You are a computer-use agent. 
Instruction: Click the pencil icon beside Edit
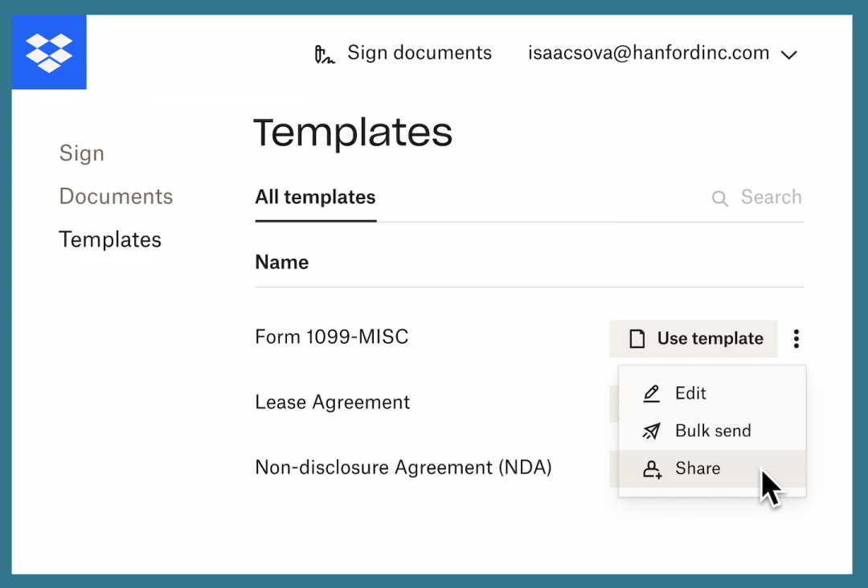click(652, 394)
